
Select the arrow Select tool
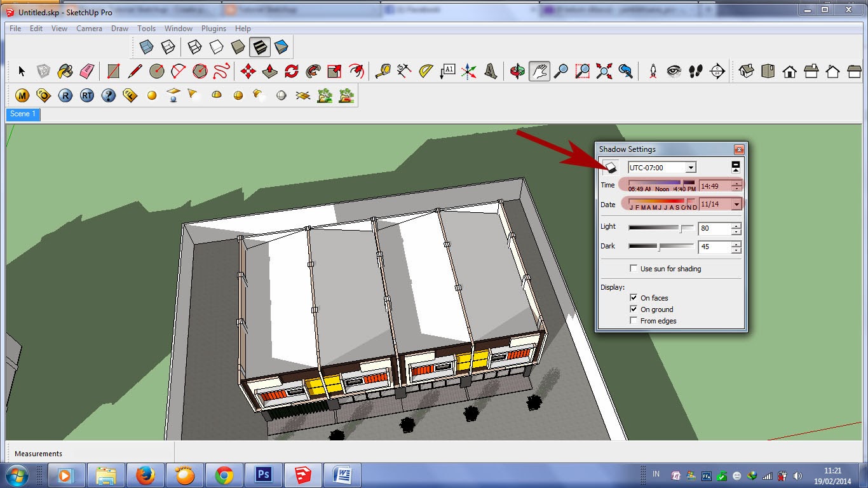[22, 71]
